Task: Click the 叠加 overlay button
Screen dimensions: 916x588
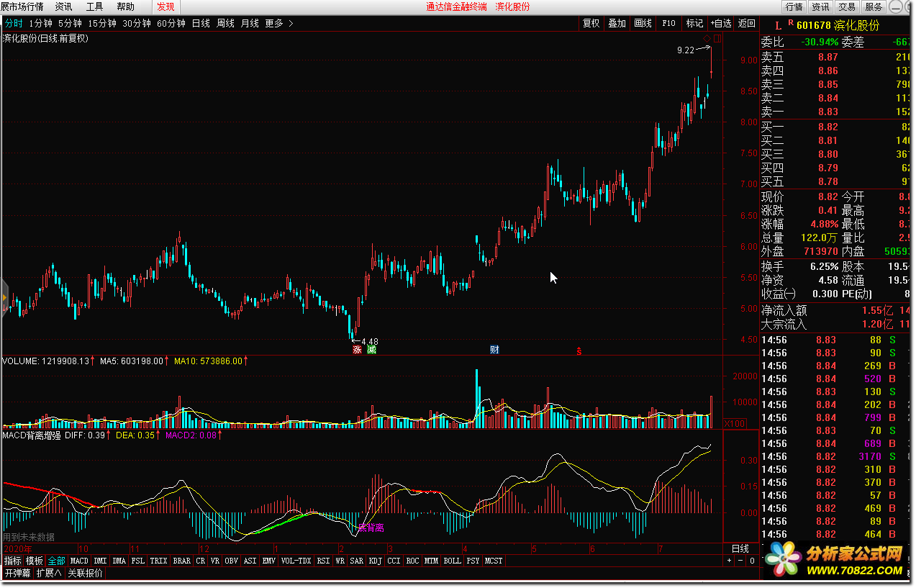Action: tap(617, 23)
